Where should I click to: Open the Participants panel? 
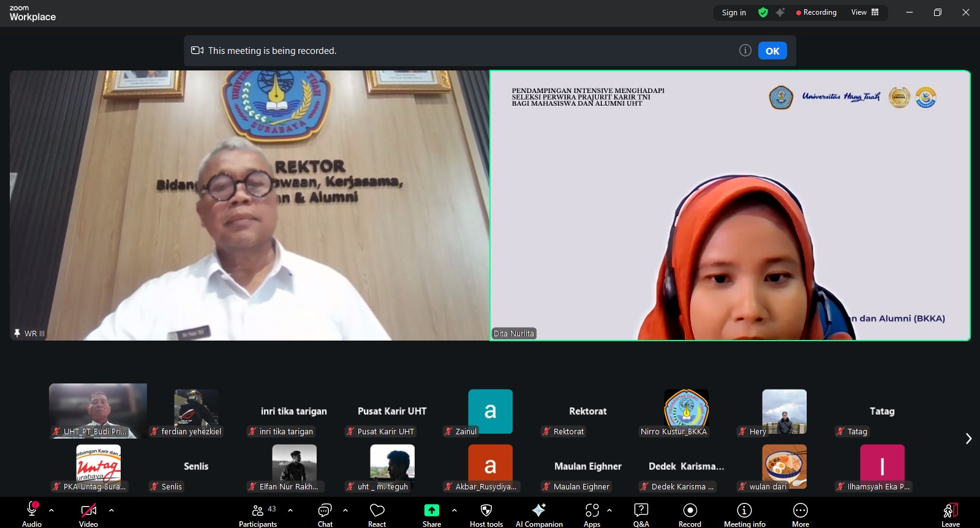(x=258, y=514)
